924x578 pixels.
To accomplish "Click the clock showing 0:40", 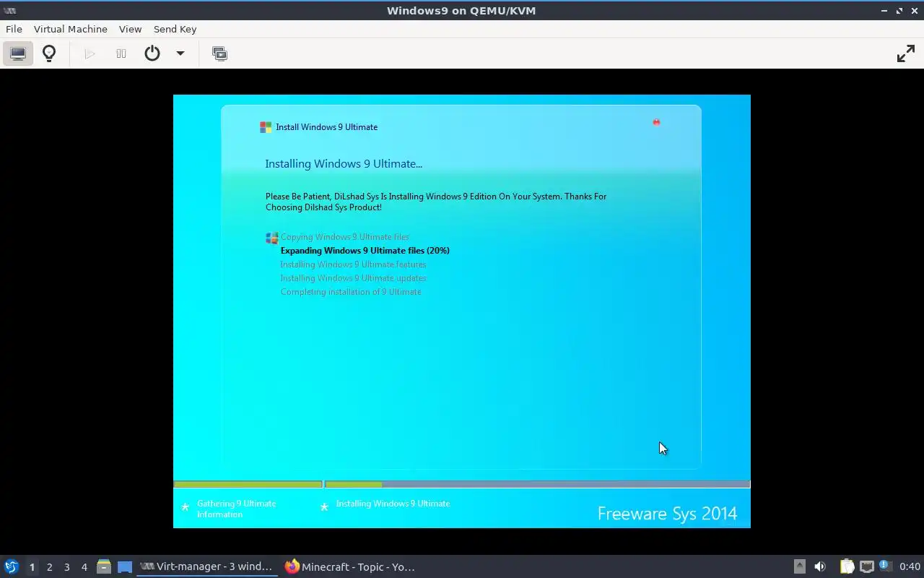I will (910, 567).
